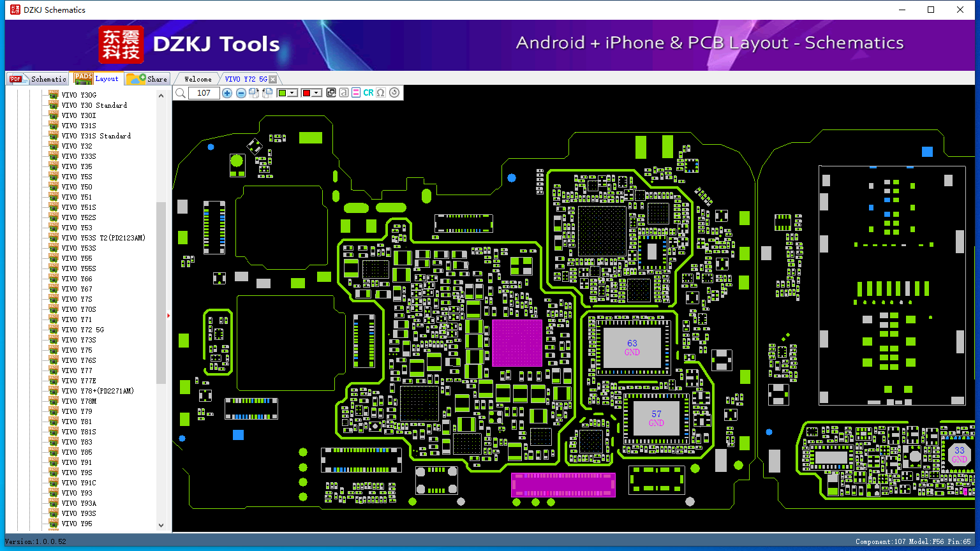
Task: Click the pink bars pad icon
Action: pyautogui.click(x=356, y=93)
